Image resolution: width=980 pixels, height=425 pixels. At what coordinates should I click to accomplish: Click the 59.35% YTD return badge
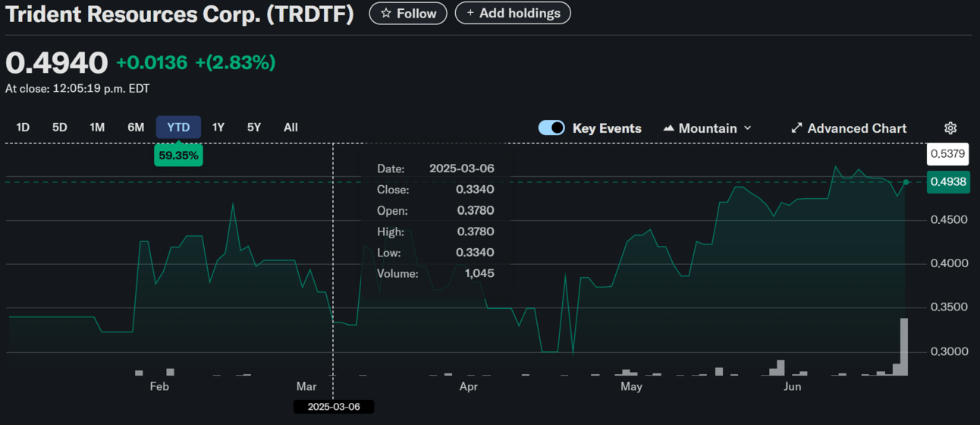178,156
